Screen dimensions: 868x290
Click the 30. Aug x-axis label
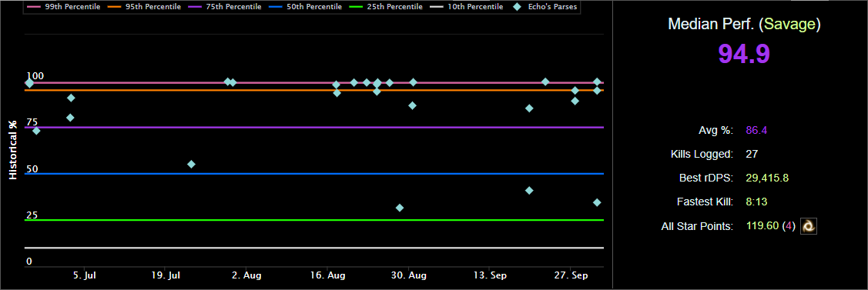408,275
